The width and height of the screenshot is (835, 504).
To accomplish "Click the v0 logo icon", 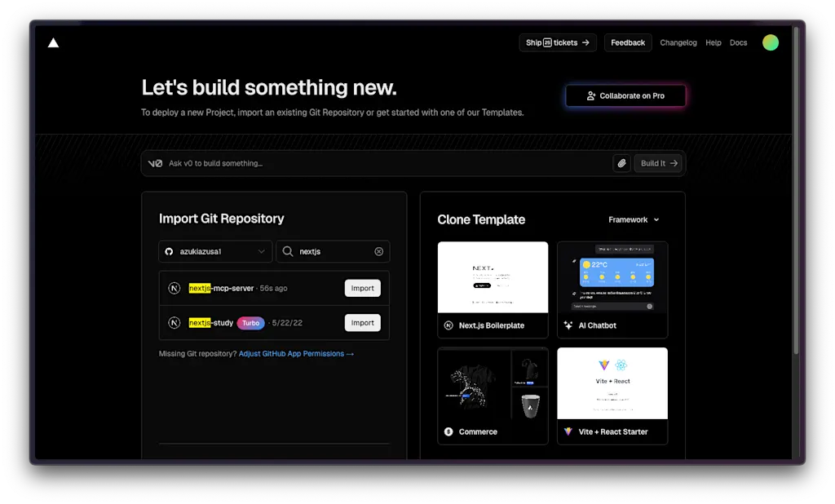I will coord(155,164).
